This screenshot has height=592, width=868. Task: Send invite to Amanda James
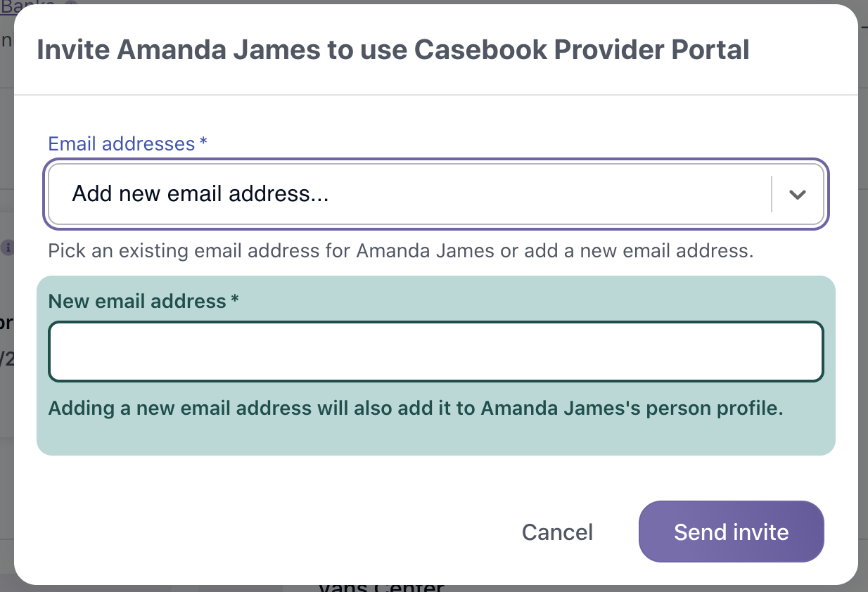(x=731, y=532)
